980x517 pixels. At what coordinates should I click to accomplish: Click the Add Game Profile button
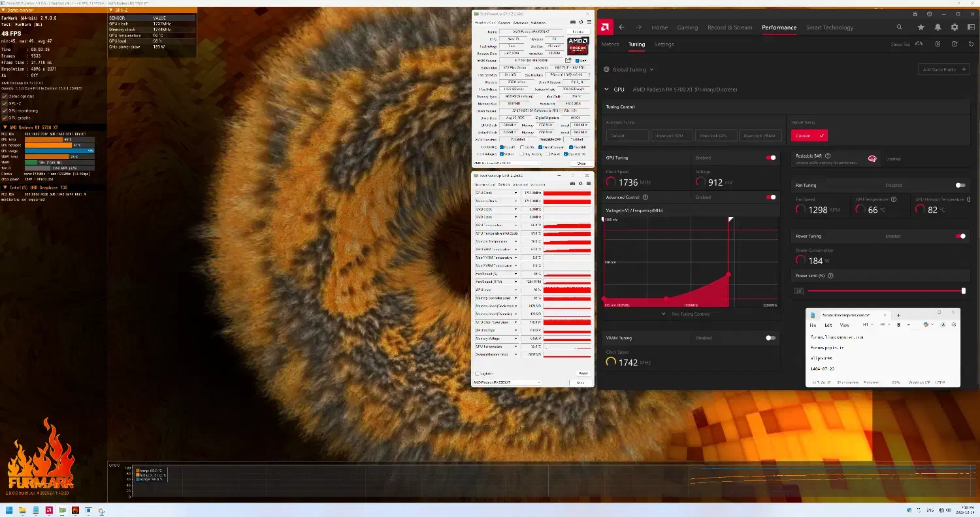(x=943, y=69)
